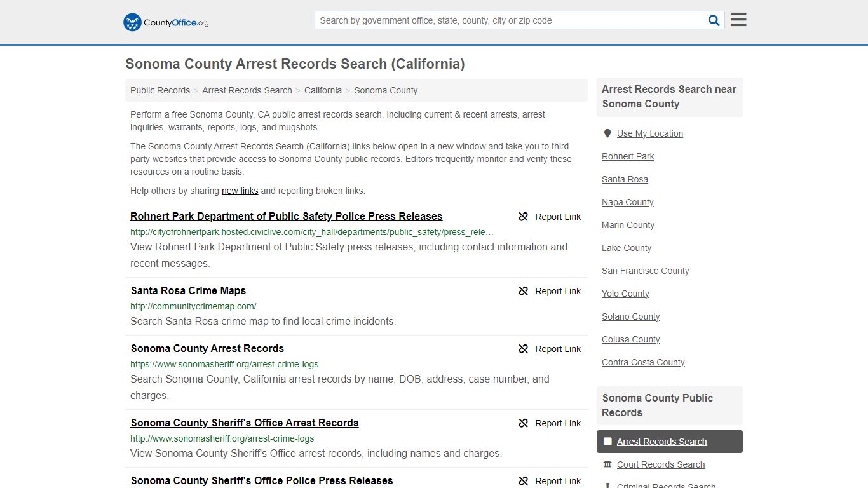This screenshot has height=488, width=868.
Task: Click the courthouse icon beside Court Records Search
Action: coord(607,464)
